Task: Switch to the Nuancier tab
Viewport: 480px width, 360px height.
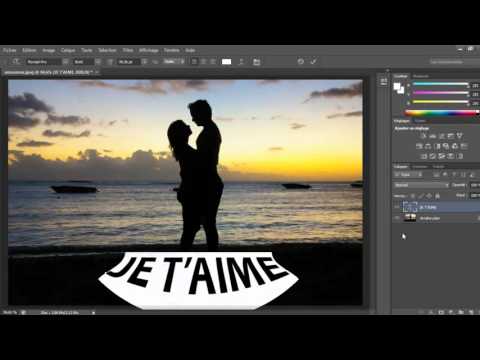Action: click(x=421, y=76)
